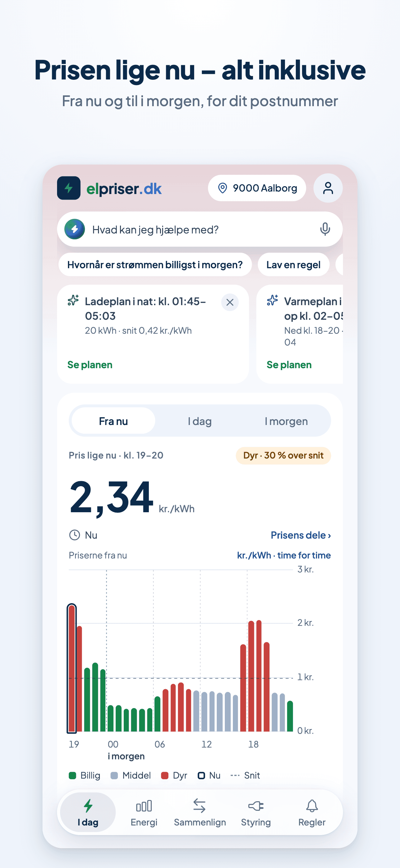Click the assistant globe icon in search bar
This screenshot has width=400, height=868.
75,229
